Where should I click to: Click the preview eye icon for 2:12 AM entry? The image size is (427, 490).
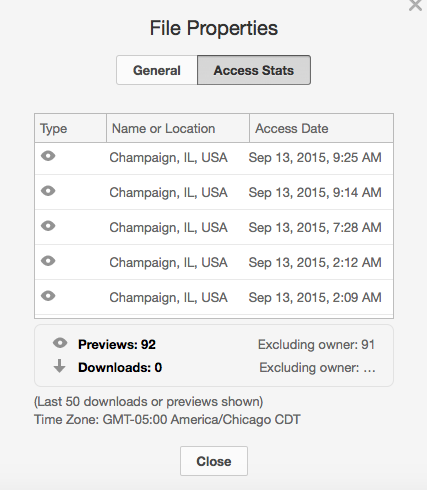pos(48,261)
